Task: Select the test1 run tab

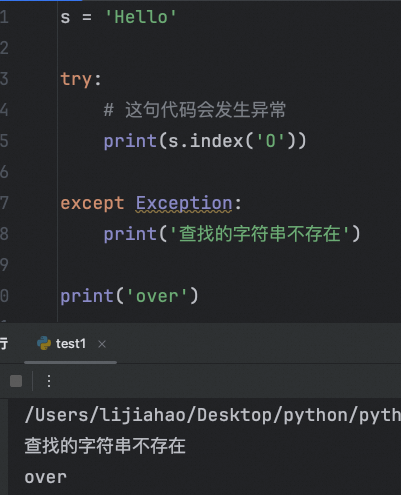Action: 71,344
